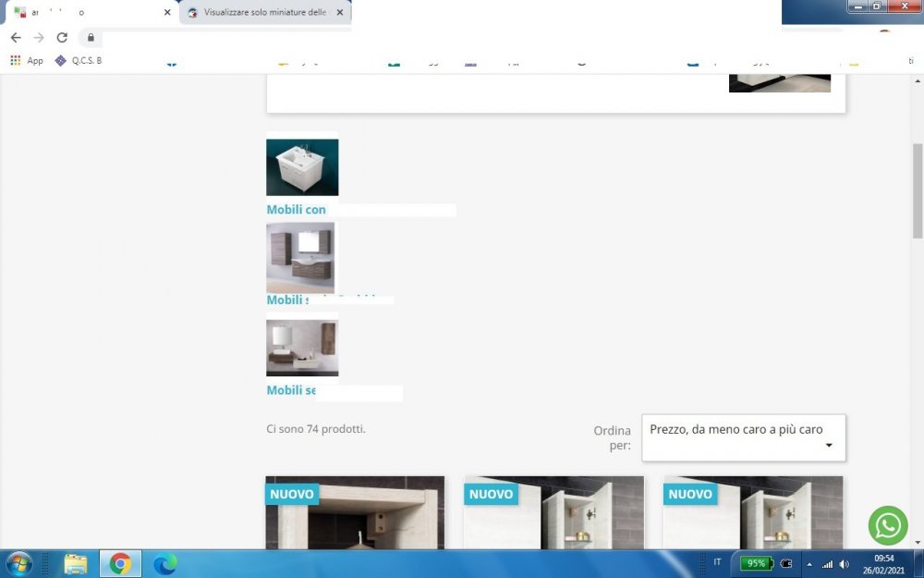Show hidden tray icons arrow
Viewport: 924px width, 578px height.
pyautogui.click(x=809, y=564)
